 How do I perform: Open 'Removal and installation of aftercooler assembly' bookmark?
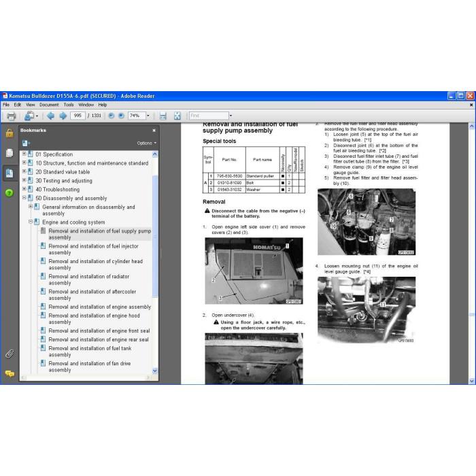click(x=92, y=294)
